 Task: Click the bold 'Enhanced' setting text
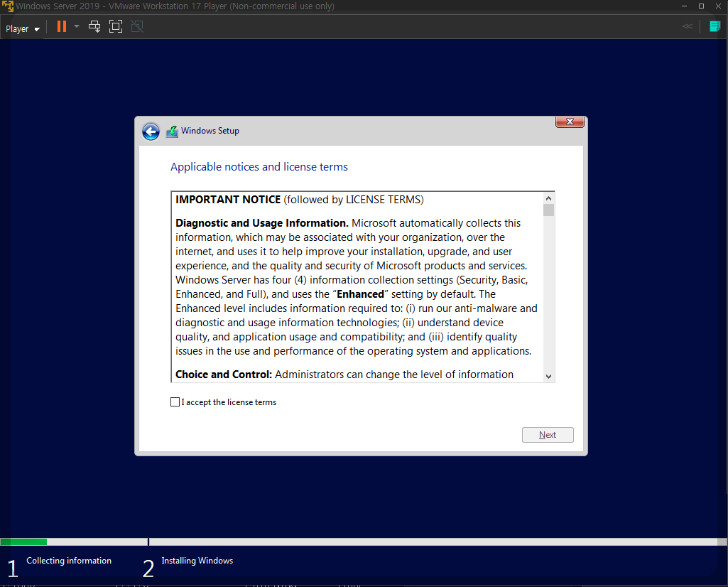(360, 294)
